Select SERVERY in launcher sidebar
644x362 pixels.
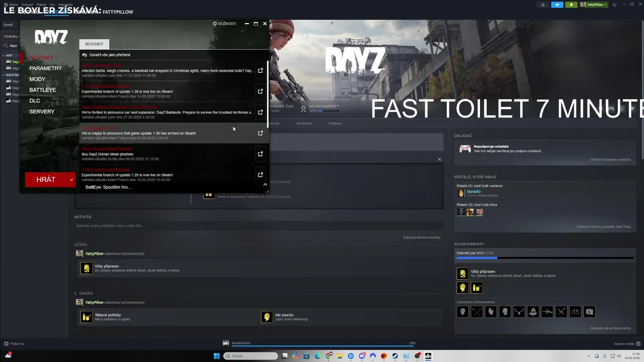click(x=42, y=112)
